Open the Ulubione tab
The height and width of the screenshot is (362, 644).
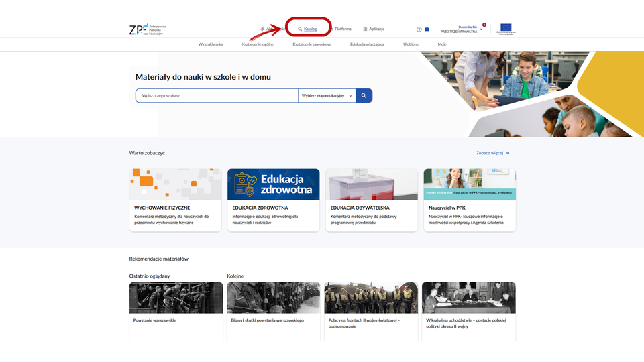click(x=411, y=44)
